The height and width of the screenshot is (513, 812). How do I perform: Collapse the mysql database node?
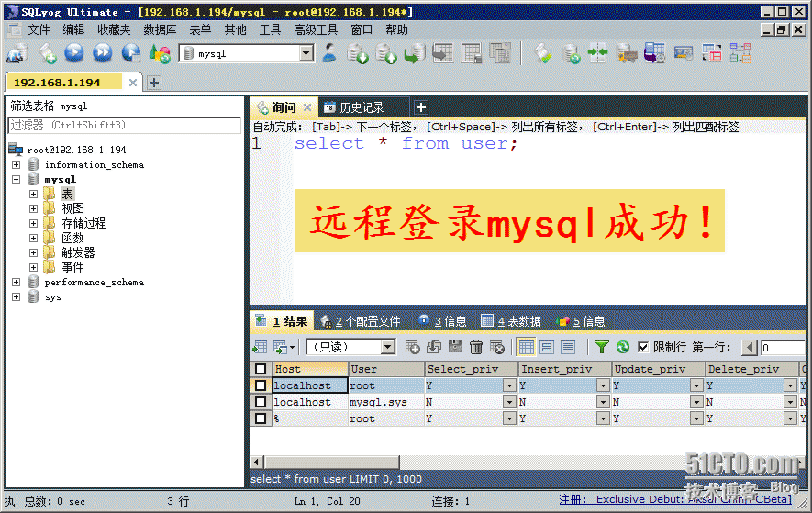(16, 179)
